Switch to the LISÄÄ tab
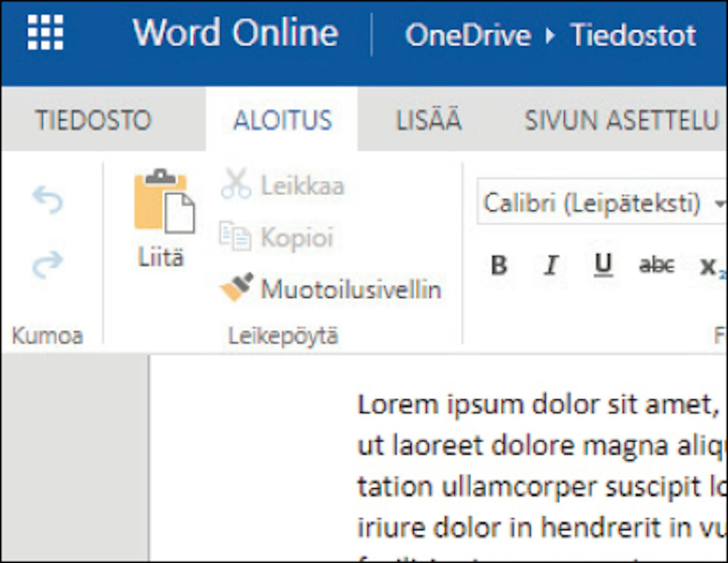This screenshot has height=563, width=728. tap(428, 120)
